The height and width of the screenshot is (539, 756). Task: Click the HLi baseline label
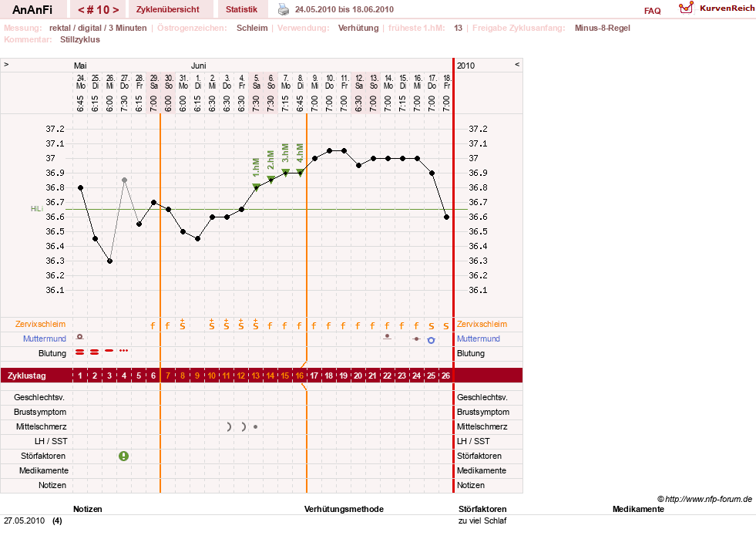point(37,209)
